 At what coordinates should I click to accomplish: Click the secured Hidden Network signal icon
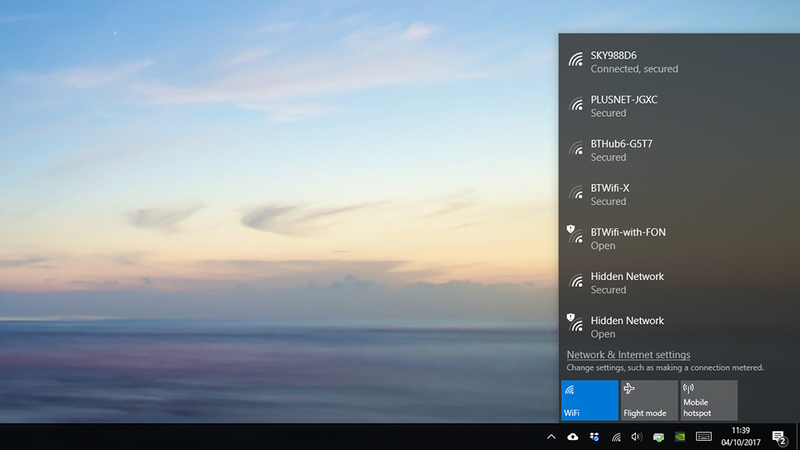coord(576,281)
